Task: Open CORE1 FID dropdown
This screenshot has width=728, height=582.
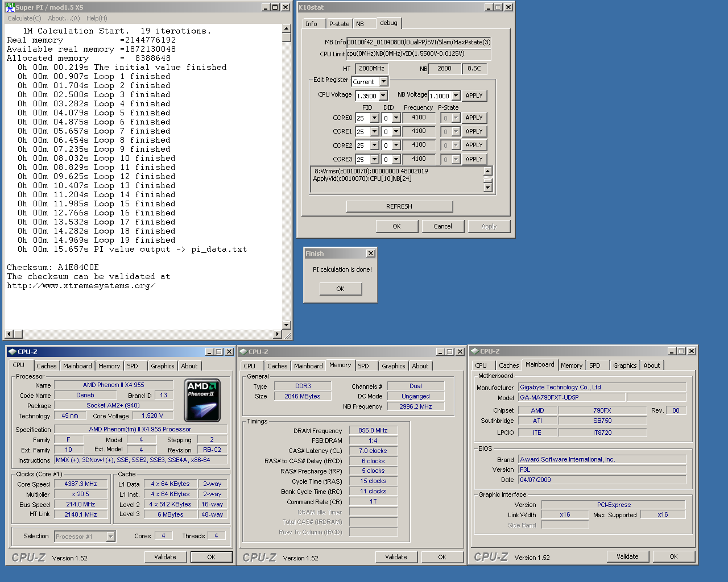Action: (374, 132)
